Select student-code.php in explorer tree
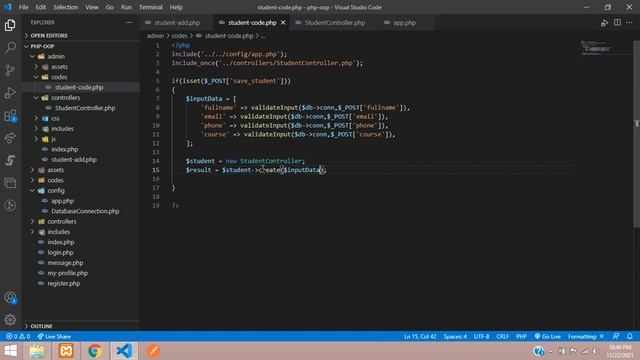 (79, 87)
